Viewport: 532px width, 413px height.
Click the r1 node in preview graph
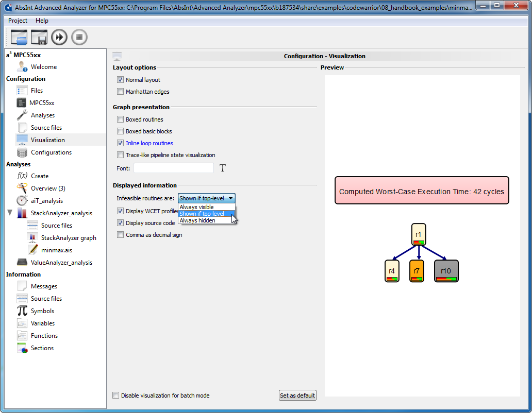419,234
